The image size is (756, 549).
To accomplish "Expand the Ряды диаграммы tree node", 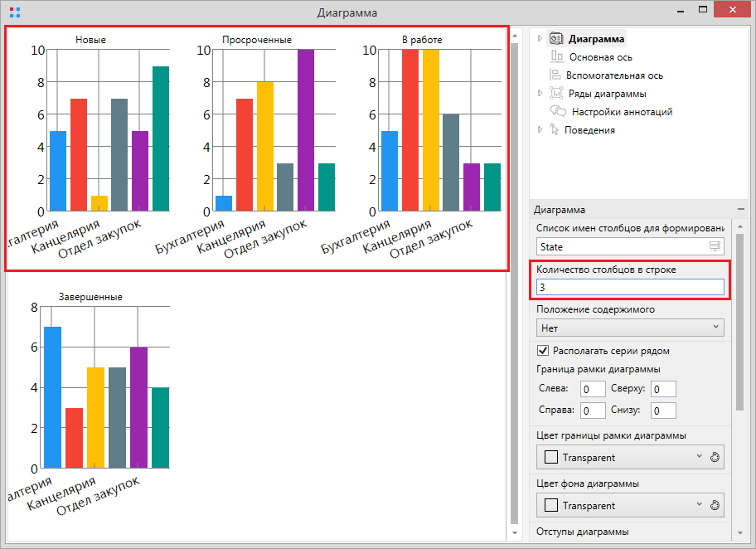I will click(x=540, y=94).
